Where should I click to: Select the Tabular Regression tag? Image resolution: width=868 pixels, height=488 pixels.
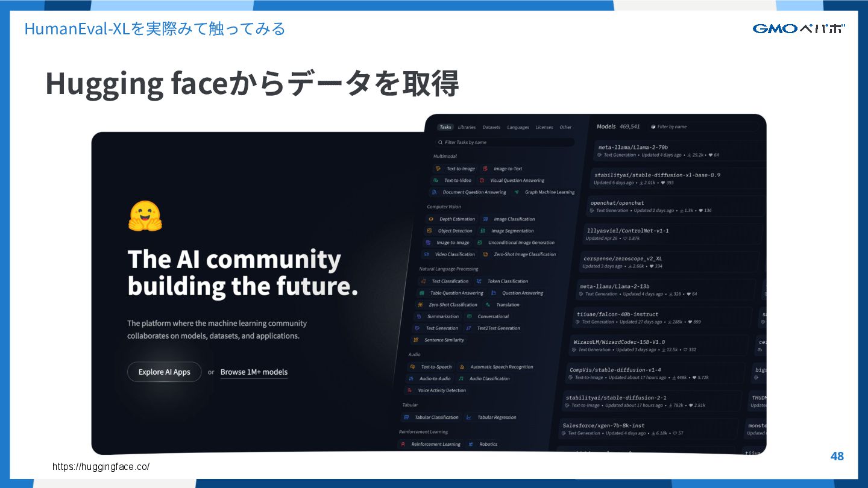point(491,417)
